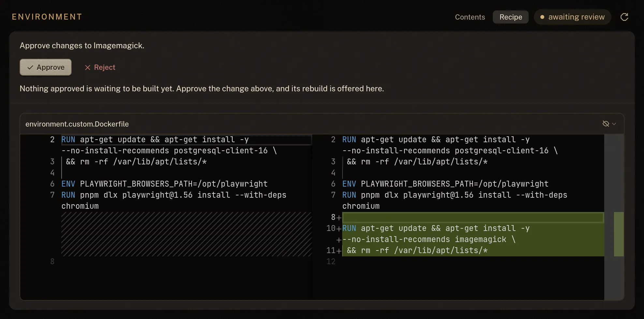This screenshot has width=644, height=319.
Task: Click the 'Approve changes to Imagemagick.' text
Action: [x=82, y=45]
